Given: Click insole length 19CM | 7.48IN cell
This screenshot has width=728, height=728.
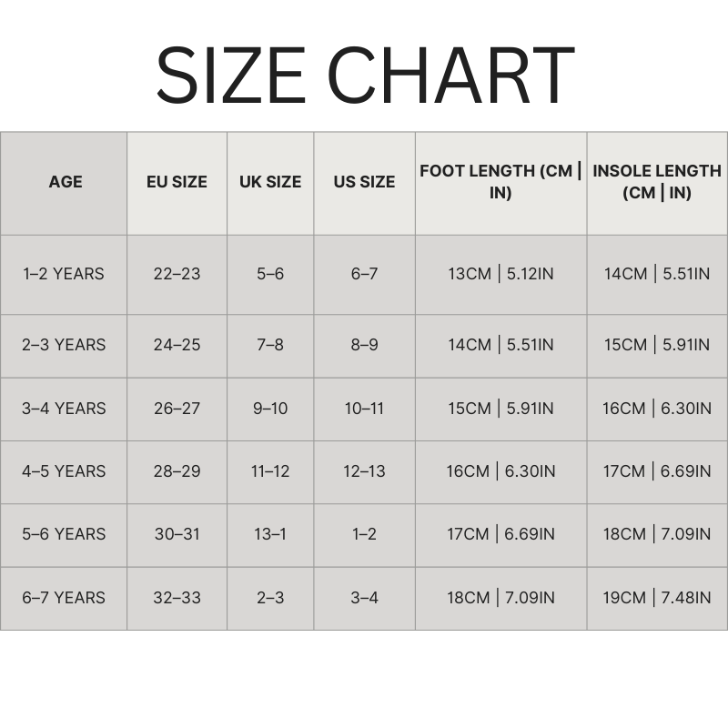Looking at the screenshot, I should click(657, 598).
